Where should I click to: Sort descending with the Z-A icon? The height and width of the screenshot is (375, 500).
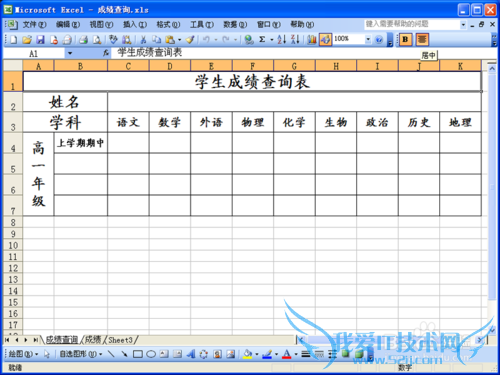(x=295, y=40)
